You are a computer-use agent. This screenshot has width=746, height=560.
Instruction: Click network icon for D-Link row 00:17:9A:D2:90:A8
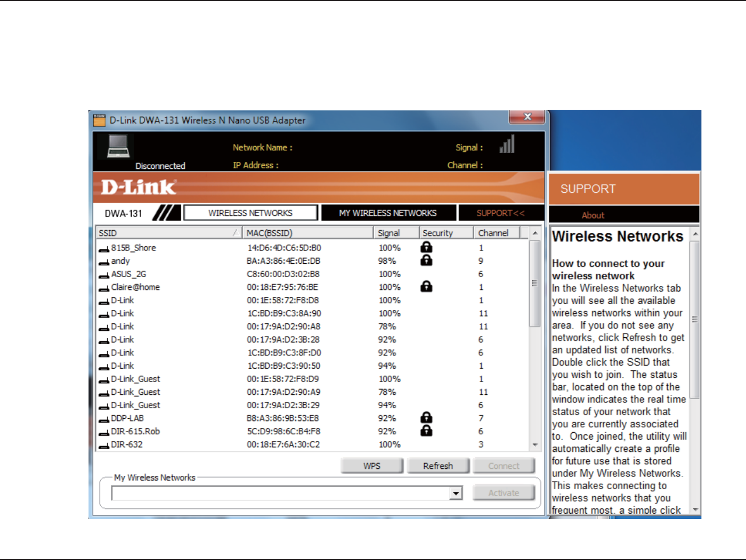pos(104,328)
